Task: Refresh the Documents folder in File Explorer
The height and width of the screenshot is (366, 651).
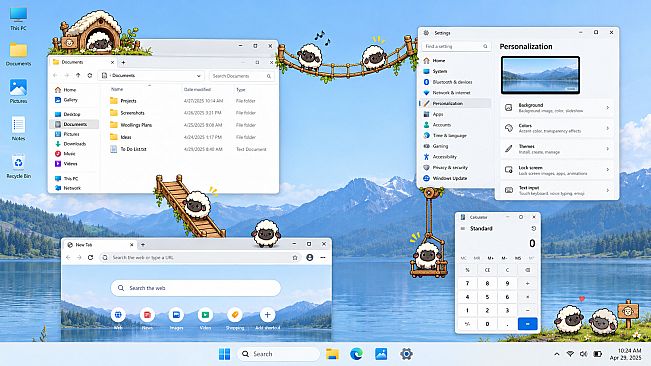Action: point(90,76)
